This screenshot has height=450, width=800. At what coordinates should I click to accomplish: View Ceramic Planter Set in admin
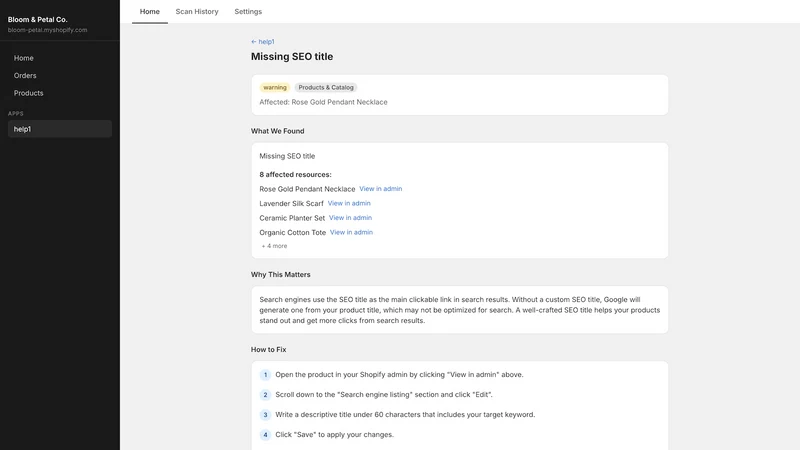click(351, 217)
